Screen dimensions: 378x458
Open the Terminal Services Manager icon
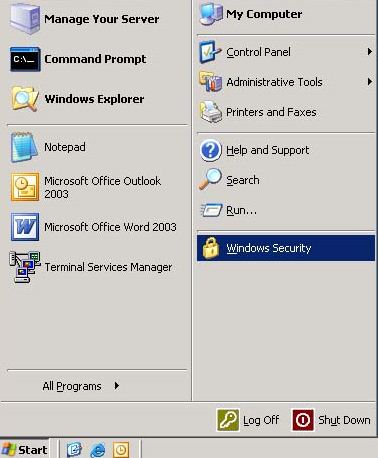(25, 267)
